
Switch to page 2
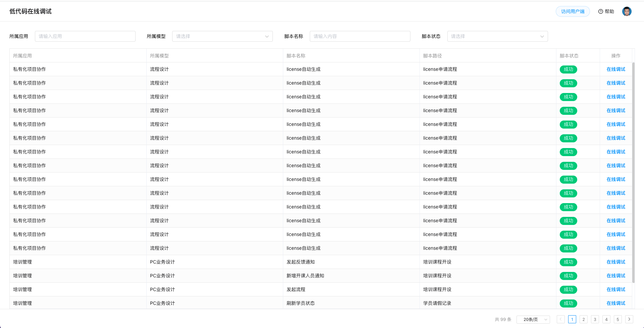(x=584, y=319)
